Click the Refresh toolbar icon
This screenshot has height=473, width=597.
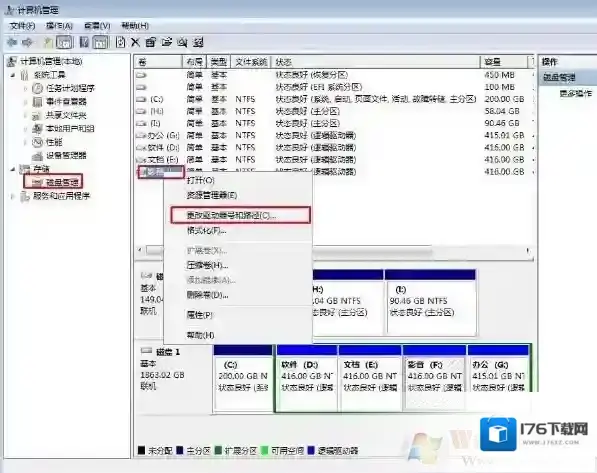tap(120, 42)
